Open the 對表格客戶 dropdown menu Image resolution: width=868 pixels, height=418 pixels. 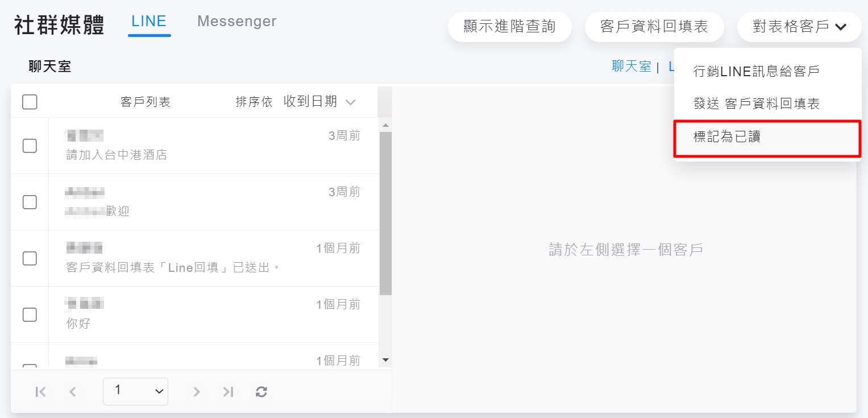click(799, 27)
